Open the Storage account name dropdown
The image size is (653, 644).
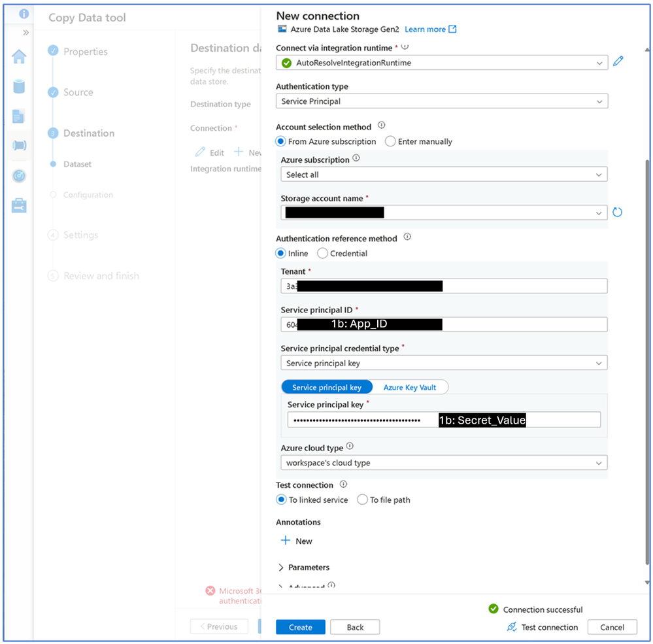point(444,213)
